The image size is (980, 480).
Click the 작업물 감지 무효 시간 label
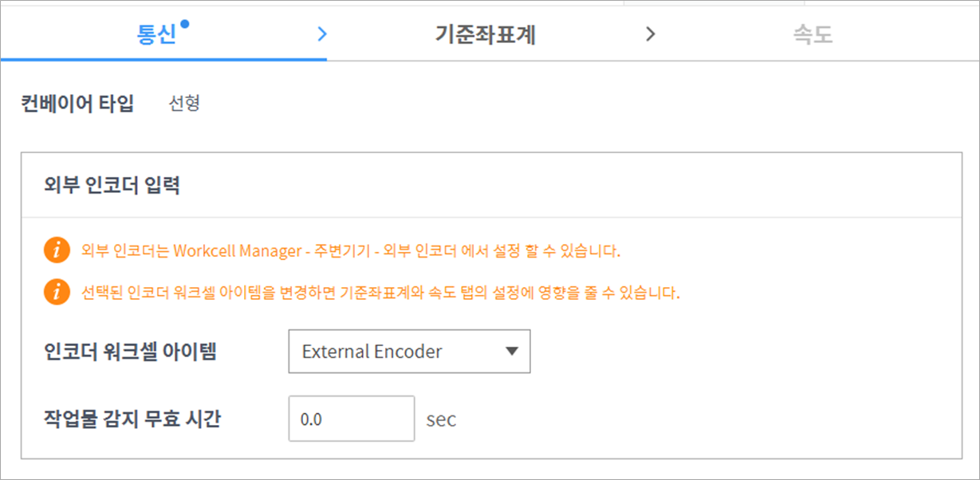pyautogui.click(x=133, y=419)
